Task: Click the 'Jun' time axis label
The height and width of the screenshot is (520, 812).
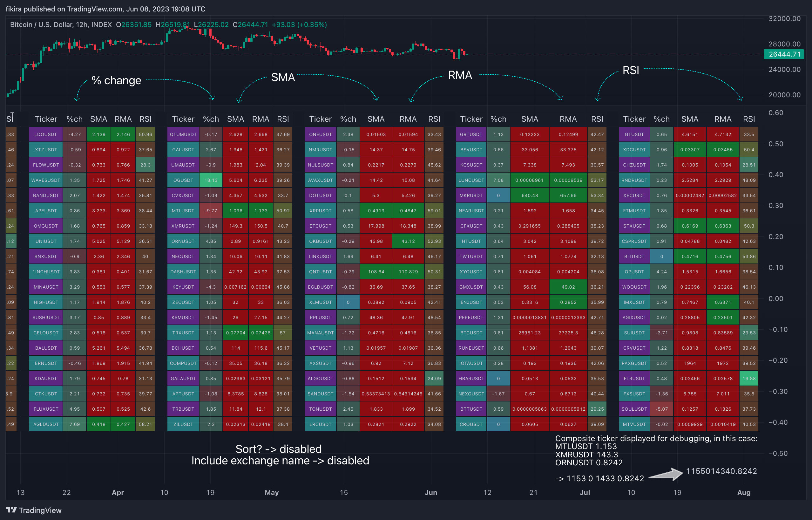Action: (x=431, y=492)
